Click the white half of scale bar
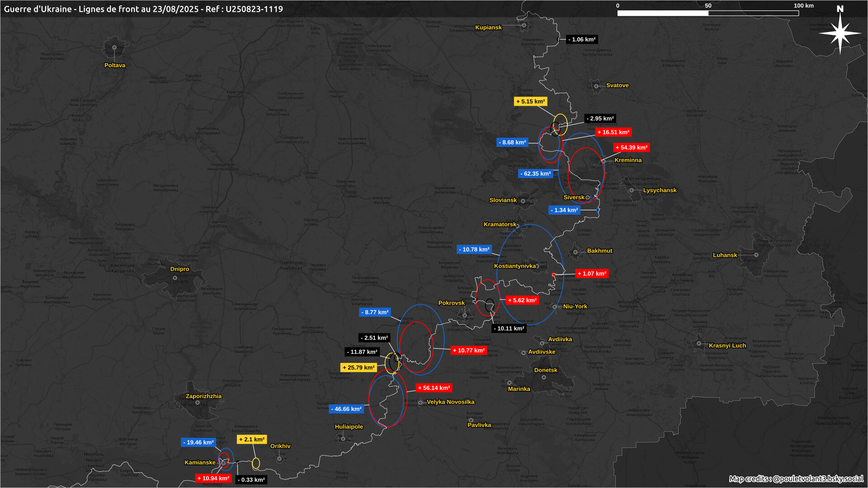Viewport: 868px width, 488px height. [663, 14]
